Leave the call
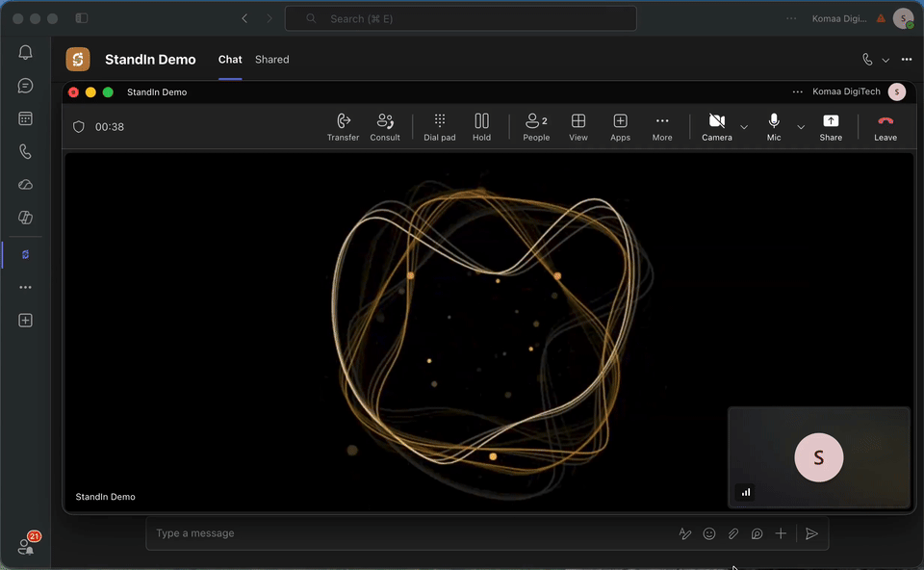Screen dimensions: 924x570 coord(885,127)
